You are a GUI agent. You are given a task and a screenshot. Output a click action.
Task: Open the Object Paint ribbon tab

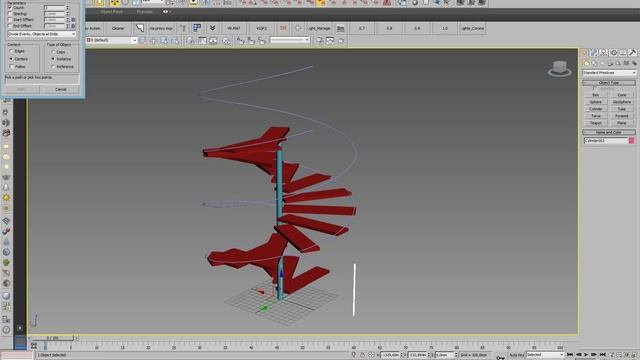click(x=111, y=12)
